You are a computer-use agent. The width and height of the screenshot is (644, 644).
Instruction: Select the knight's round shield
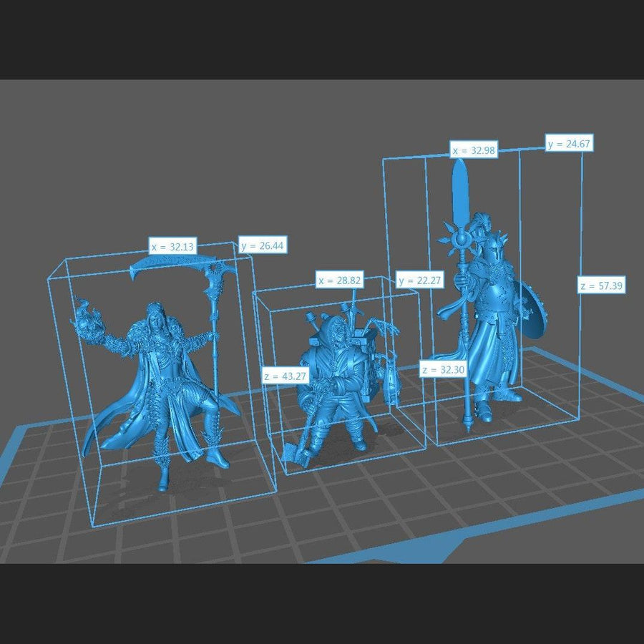coord(535,312)
